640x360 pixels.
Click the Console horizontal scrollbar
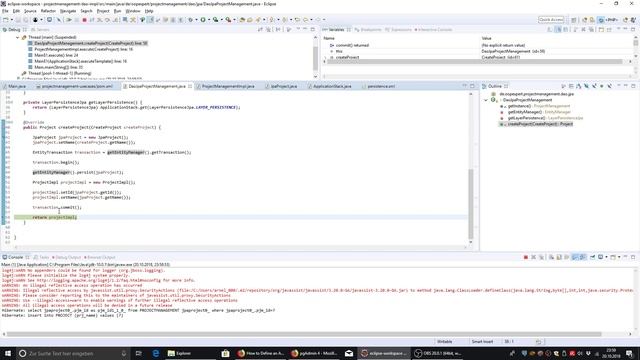pos(304,334)
